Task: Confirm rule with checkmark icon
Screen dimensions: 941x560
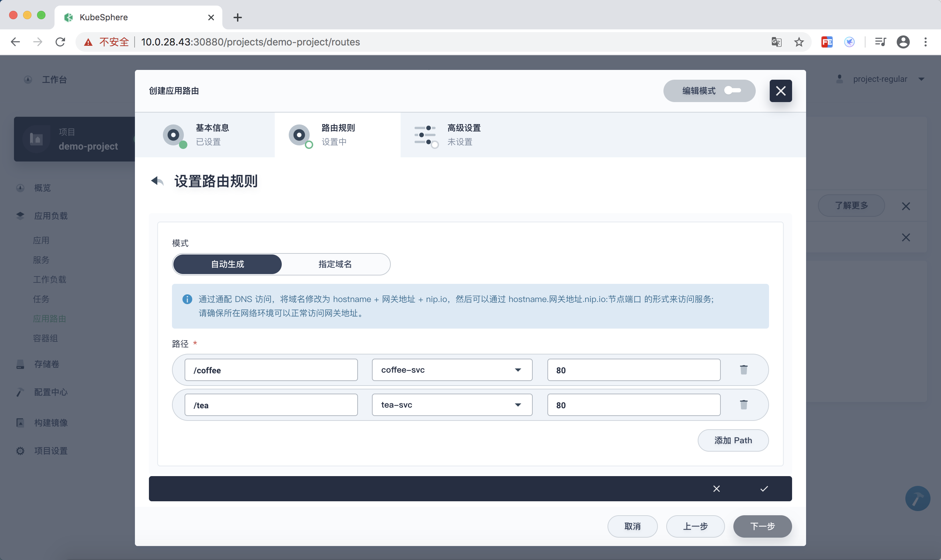Action: click(764, 489)
